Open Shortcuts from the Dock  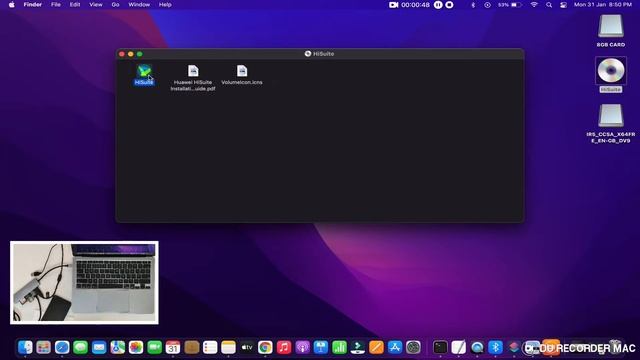514,347
